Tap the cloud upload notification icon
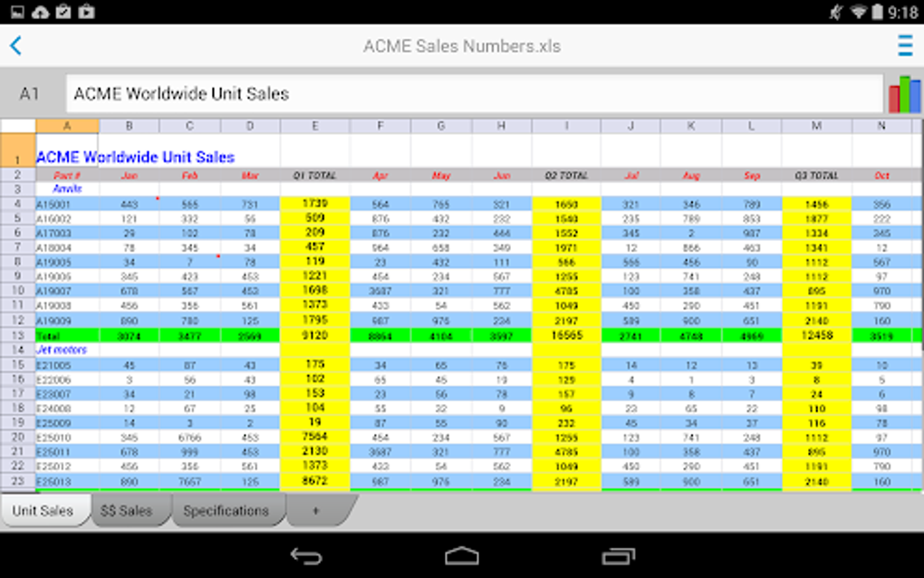 click(x=40, y=12)
